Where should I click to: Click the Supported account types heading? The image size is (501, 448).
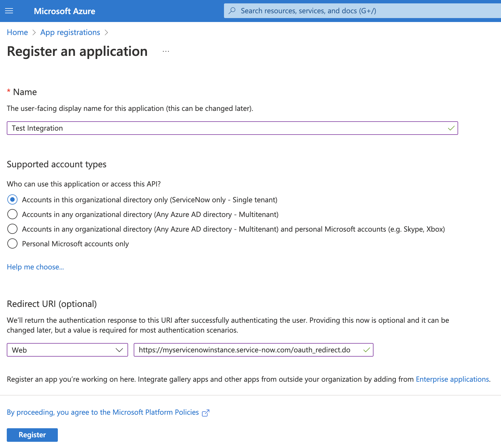(x=57, y=164)
